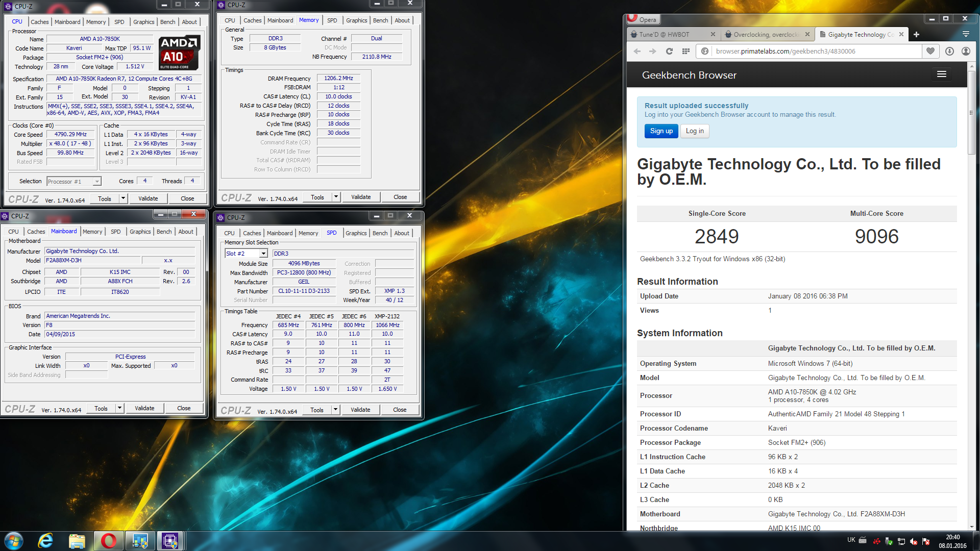Click the Action Center flag tray icon

(926, 541)
